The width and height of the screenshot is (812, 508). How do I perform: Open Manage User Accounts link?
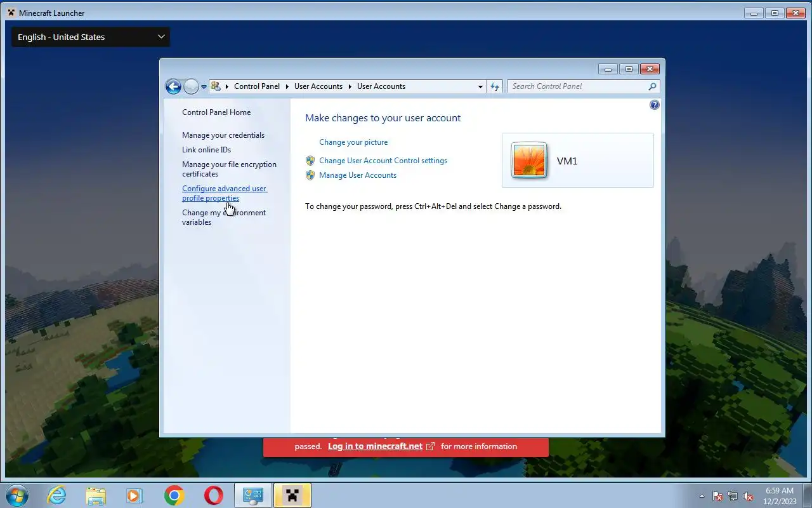point(358,175)
